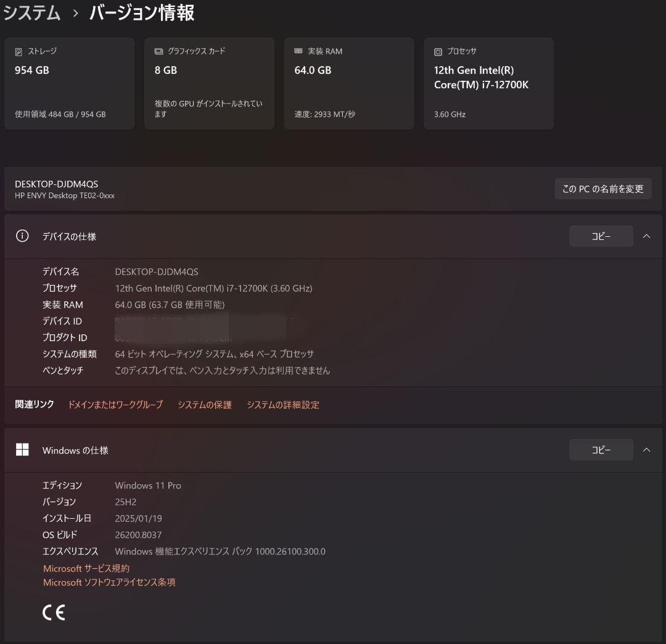Click the RAM icon in 実装 RAM card

(x=298, y=51)
